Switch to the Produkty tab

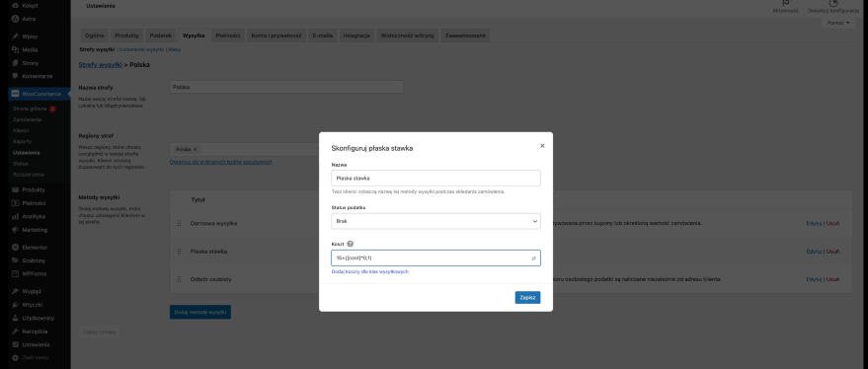click(126, 36)
